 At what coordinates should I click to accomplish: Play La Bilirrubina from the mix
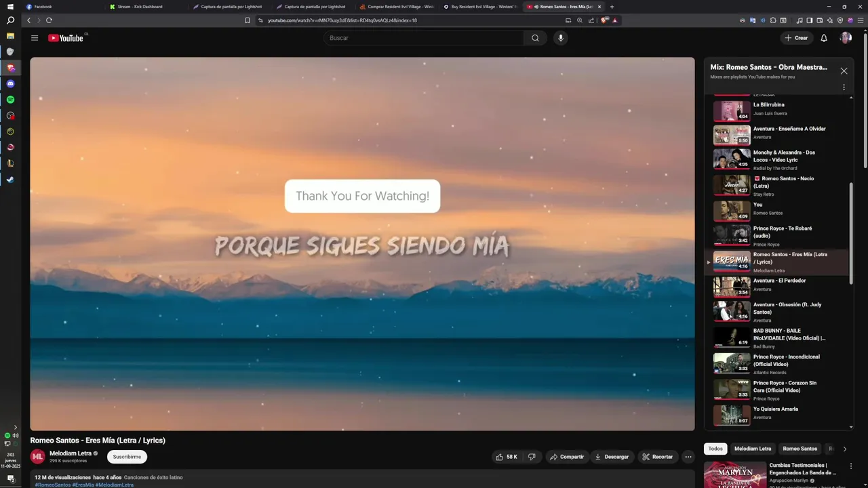776,110
